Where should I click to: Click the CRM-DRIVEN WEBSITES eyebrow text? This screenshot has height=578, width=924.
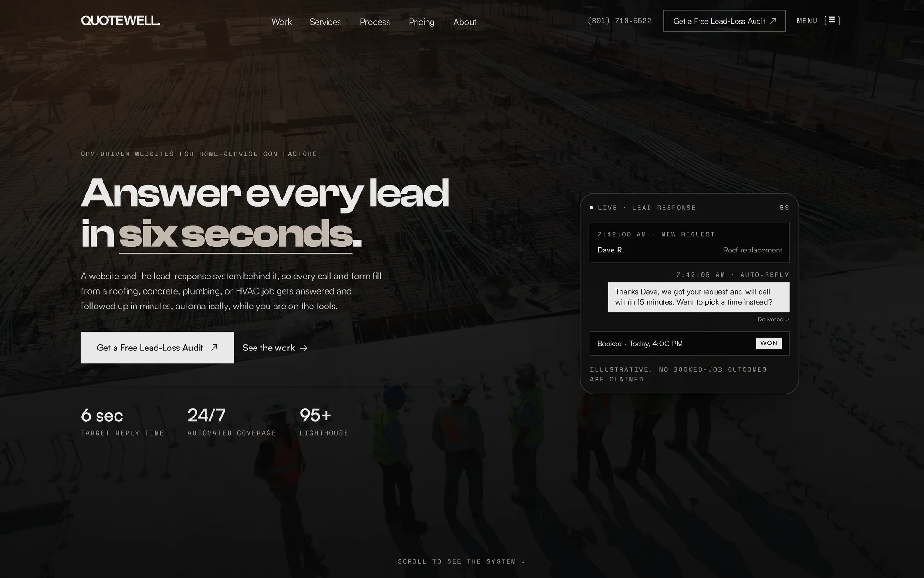(199, 154)
